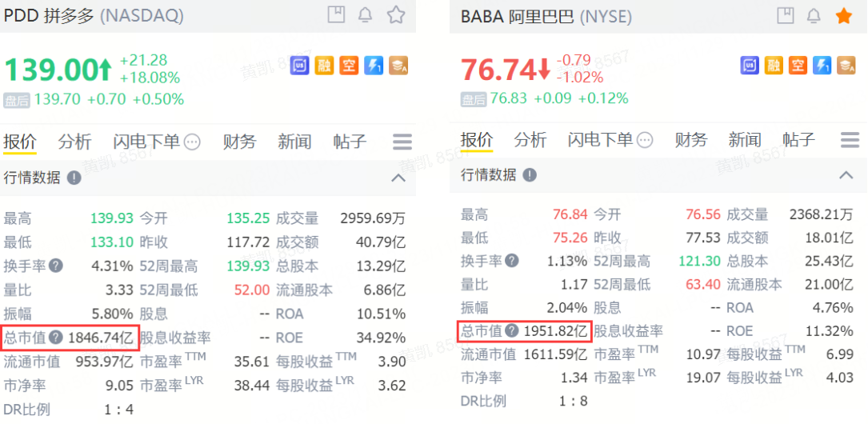Screen dimensions: 868x424
Task: Open the 新闻 tab in PDD panel
Action: (294, 142)
